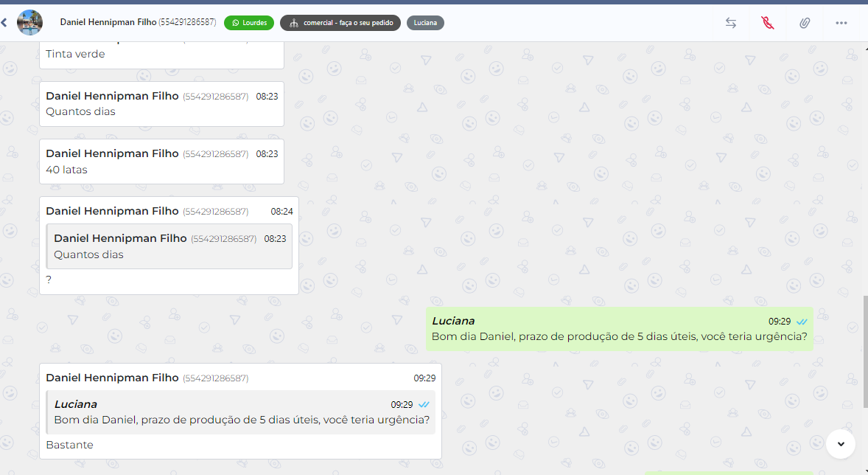The image size is (868, 475).
Task: Click the contact name in the header
Action: (x=108, y=22)
